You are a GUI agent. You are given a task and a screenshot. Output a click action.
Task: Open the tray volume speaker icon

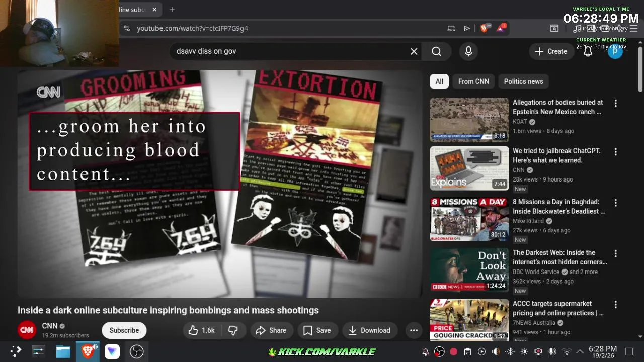(x=496, y=352)
